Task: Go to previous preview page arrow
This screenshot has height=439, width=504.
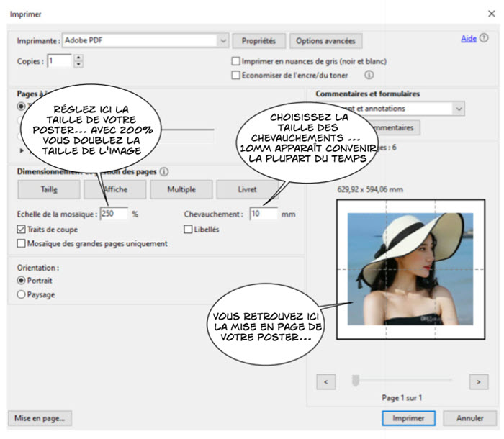Action: [326, 382]
